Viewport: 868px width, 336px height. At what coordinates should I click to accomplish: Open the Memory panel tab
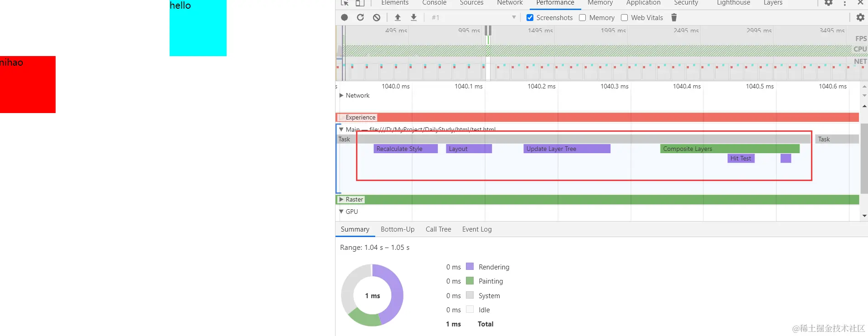point(600,3)
